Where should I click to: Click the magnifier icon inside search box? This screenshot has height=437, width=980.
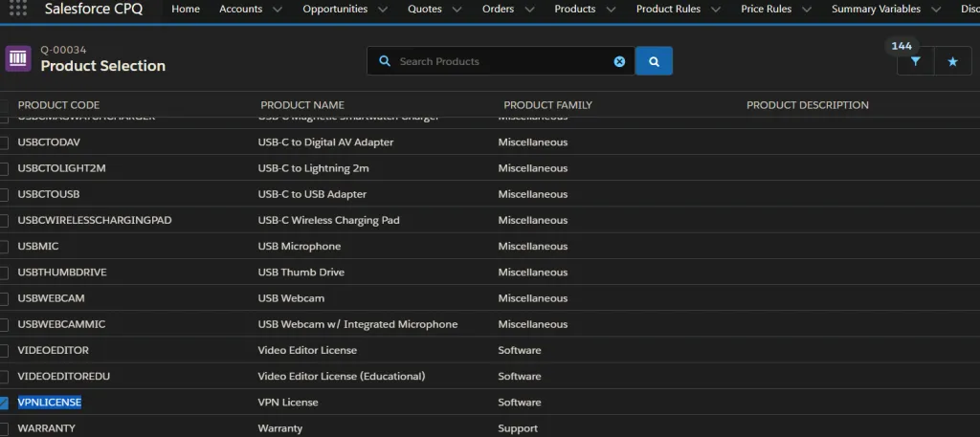385,61
